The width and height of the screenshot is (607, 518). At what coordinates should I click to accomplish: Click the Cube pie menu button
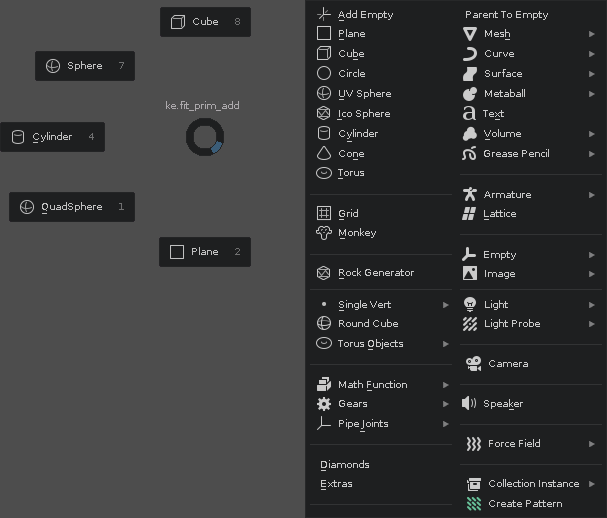tap(205, 22)
